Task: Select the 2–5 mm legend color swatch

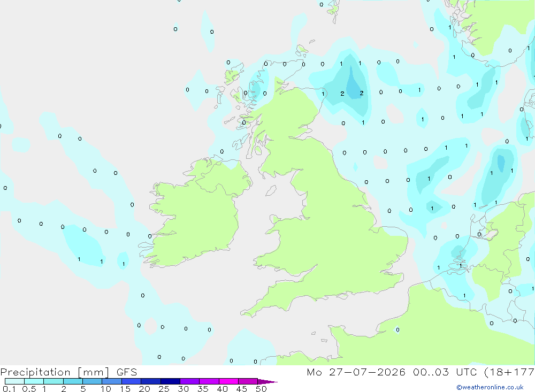Action: (73, 381)
